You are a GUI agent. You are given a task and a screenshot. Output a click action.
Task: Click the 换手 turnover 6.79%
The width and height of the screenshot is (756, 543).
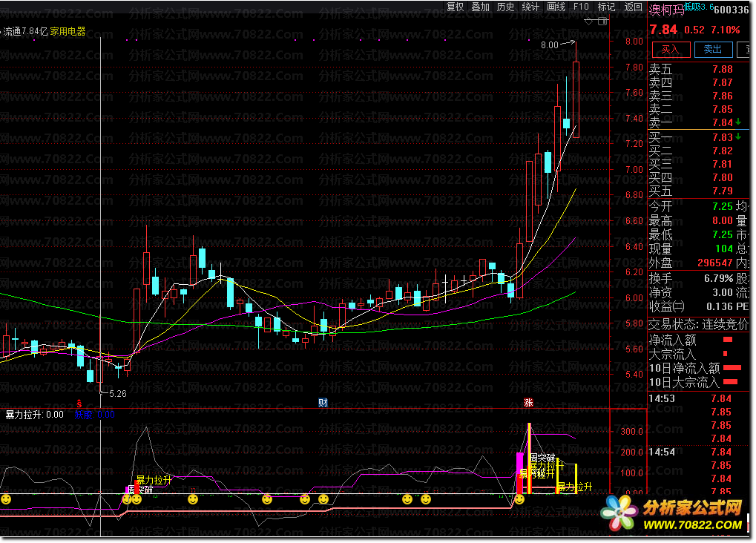(719, 279)
